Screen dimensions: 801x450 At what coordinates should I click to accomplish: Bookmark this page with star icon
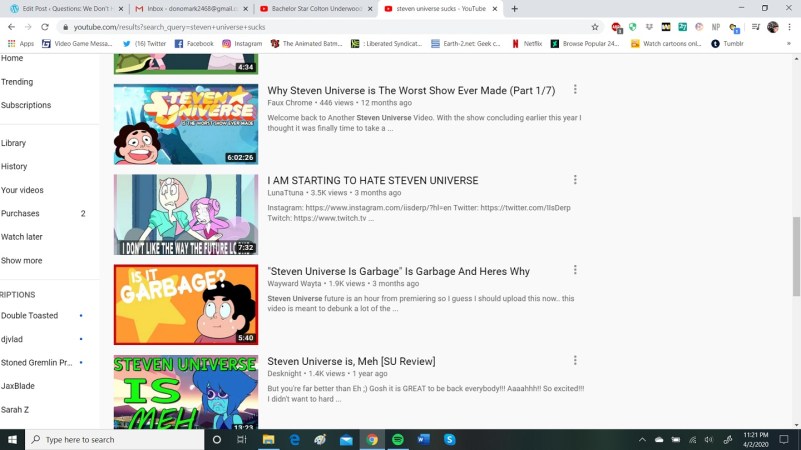pyautogui.click(x=595, y=27)
